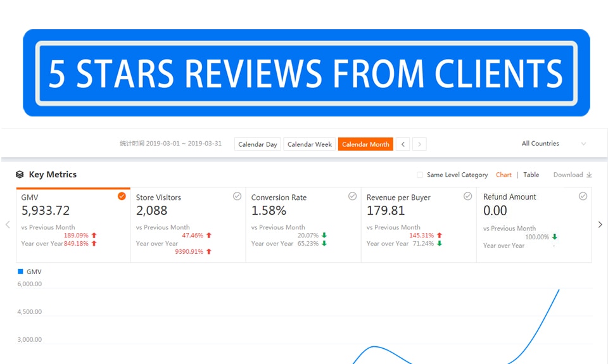Slide metrics cards right with arrow

pos(600,225)
